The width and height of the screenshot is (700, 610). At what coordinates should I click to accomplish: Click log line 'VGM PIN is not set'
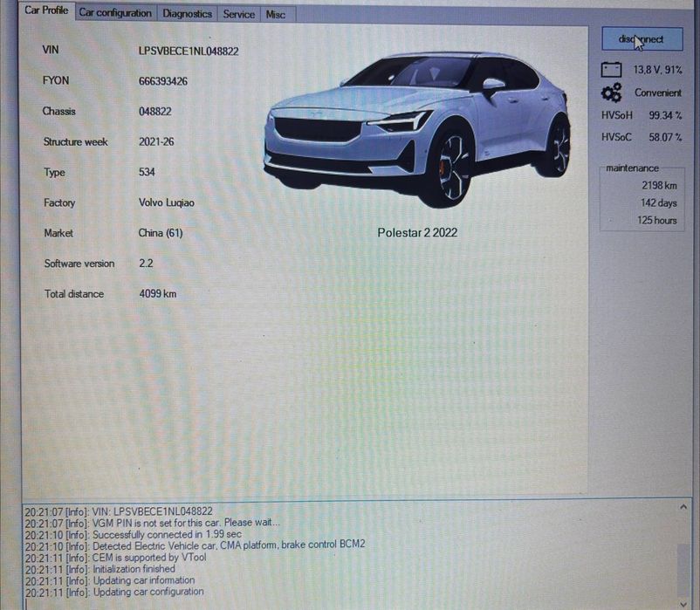tap(152, 523)
